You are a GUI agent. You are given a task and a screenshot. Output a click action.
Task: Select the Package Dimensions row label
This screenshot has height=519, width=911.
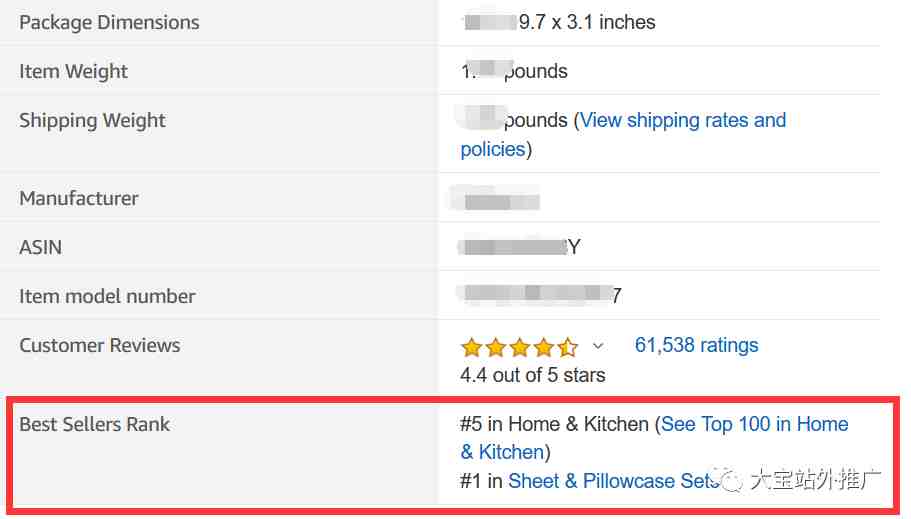click(x=109, y=23)
